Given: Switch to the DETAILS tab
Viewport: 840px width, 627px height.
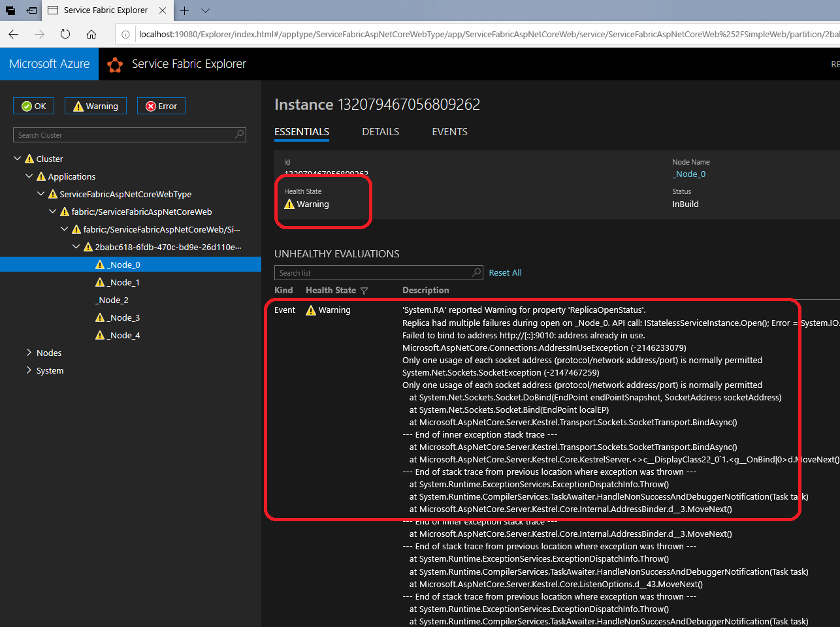Looking at the screenshot, I should pyautogui.click(x=381, y=132).
